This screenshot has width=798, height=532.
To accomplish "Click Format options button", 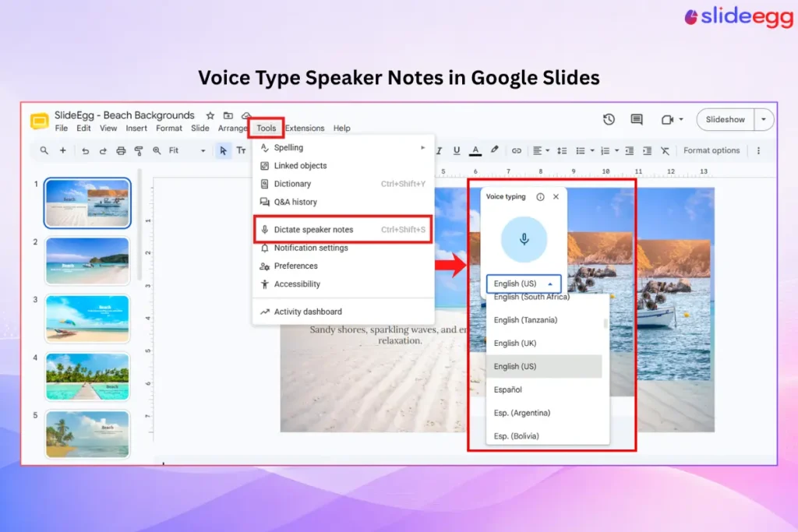I will (711, 150).
